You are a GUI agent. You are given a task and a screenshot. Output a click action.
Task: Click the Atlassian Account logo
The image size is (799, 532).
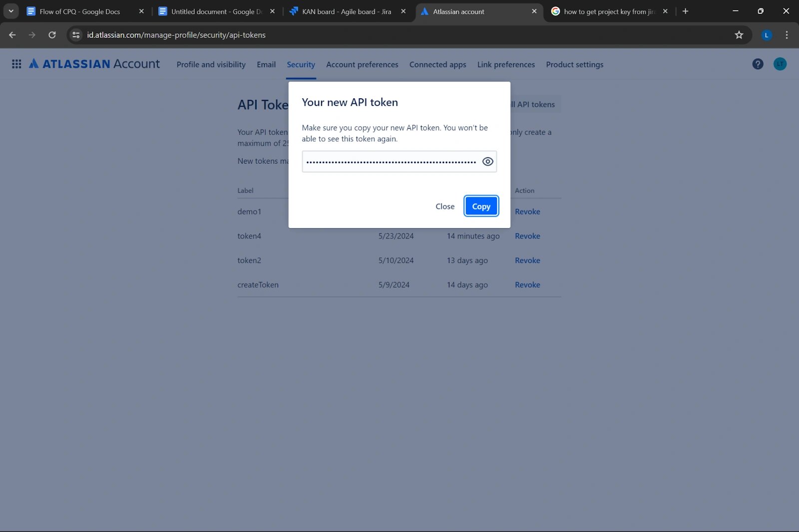(x=95, y=64)
